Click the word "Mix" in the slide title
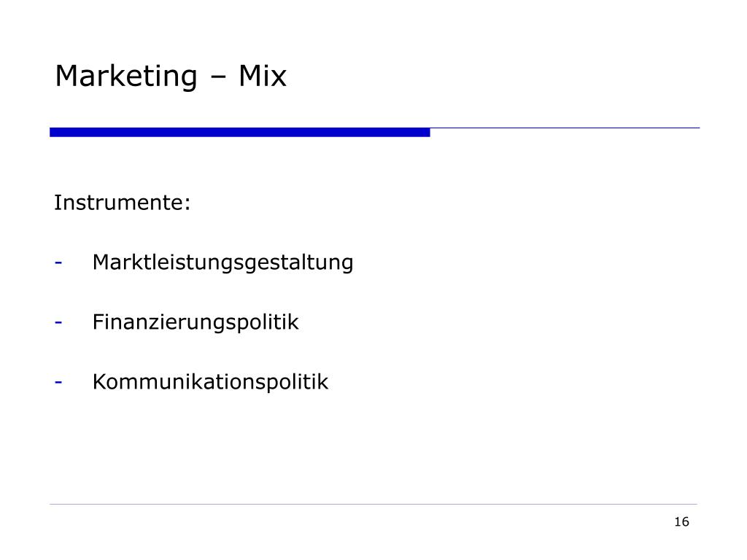 (x=263, y=76)
